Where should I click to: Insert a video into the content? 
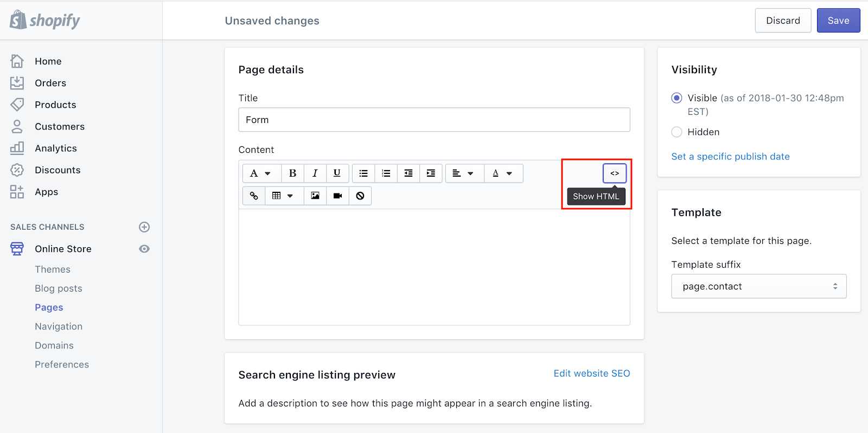click(x=337, y=196)
